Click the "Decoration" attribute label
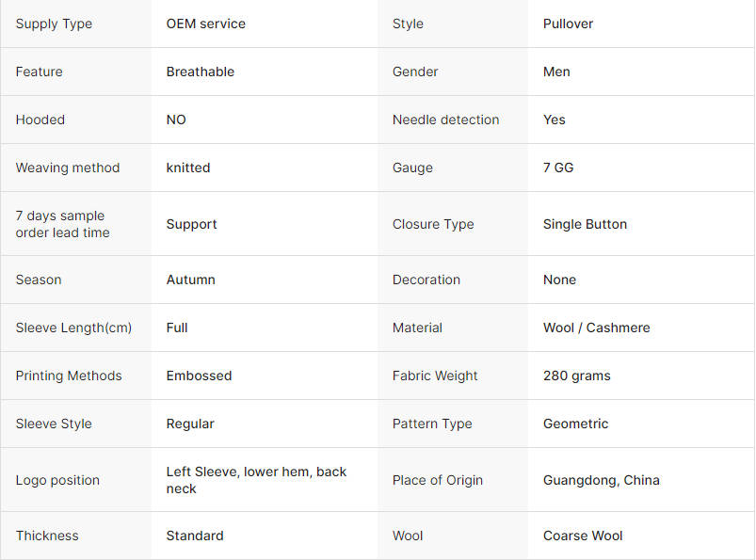 [x=426, y=280]
